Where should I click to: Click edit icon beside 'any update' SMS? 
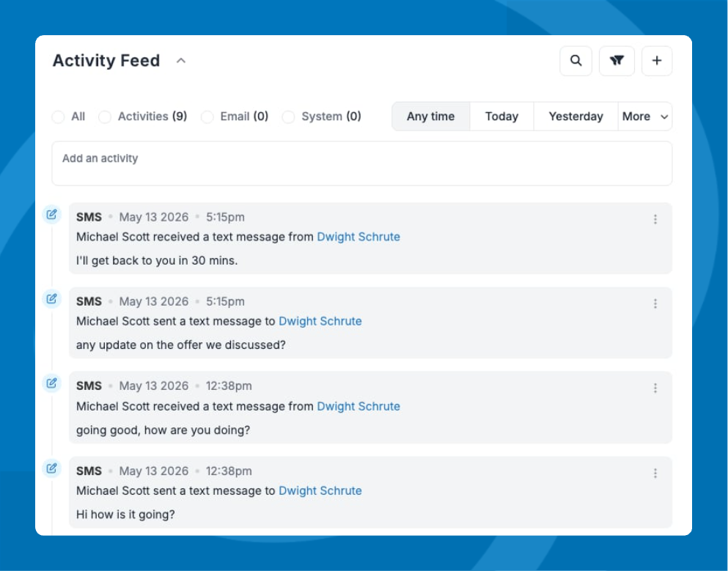51,299
